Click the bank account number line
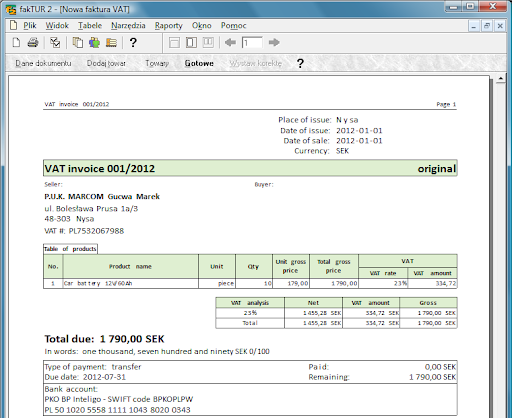Screen dimensions: 512x418 [117, 410]
